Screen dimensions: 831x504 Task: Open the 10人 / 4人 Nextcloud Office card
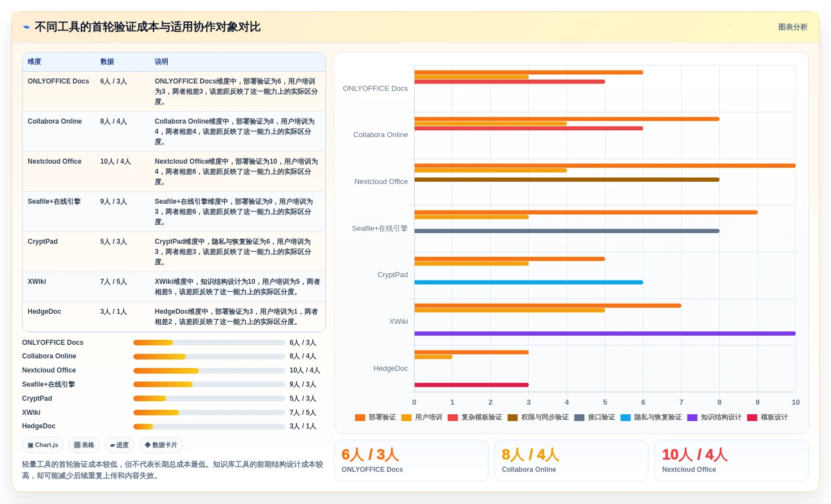[732, 461]
